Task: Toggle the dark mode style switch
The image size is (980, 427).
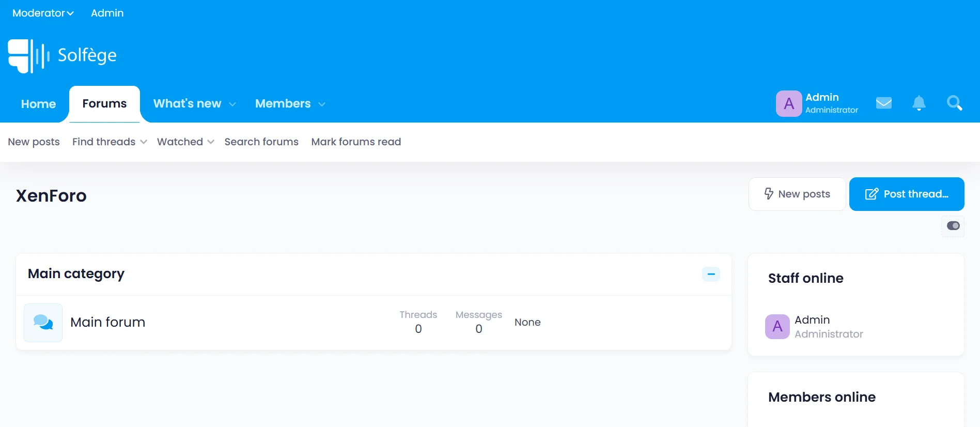Action: pos(953,226)
